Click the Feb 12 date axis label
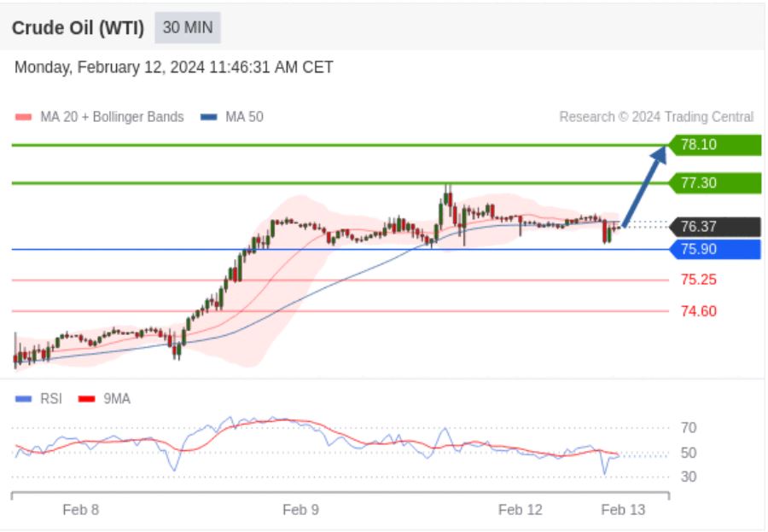Image resolution: width=768 pixels, height=532 pixels. click(x=521, y=510)
